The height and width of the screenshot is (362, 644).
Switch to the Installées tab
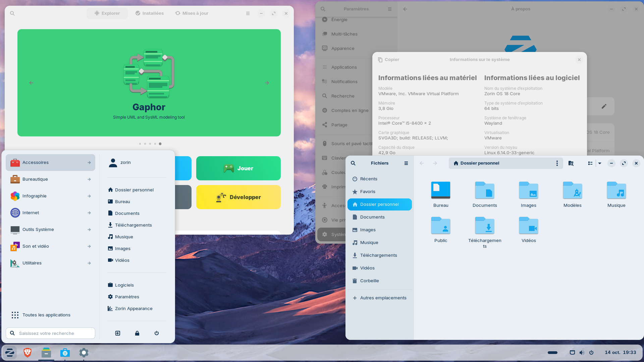coord(150,13)
